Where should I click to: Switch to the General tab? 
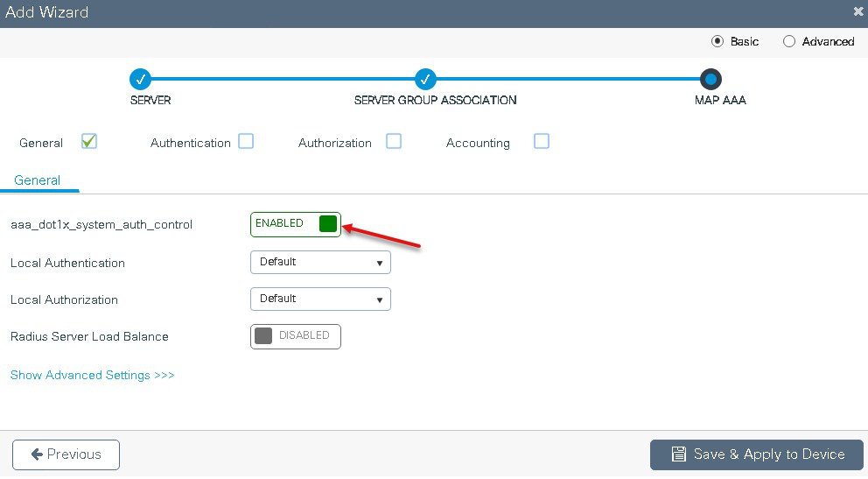pos(37,180)
